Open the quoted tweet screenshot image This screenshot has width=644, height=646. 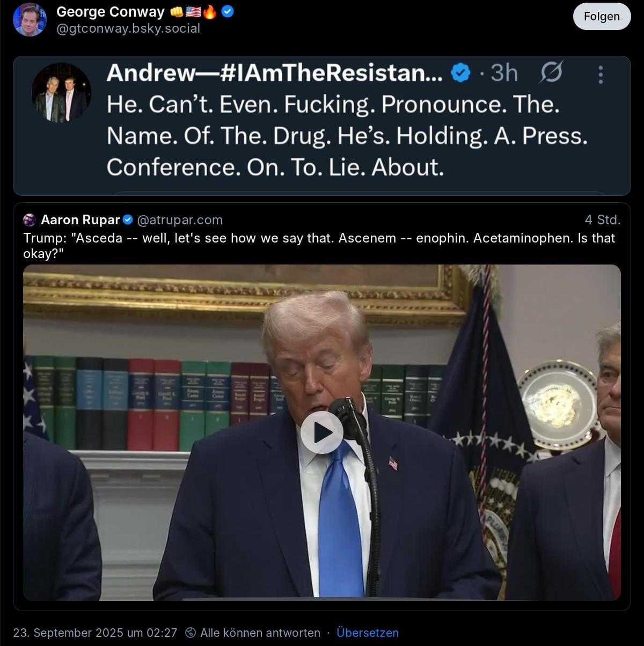click(322, 126)
